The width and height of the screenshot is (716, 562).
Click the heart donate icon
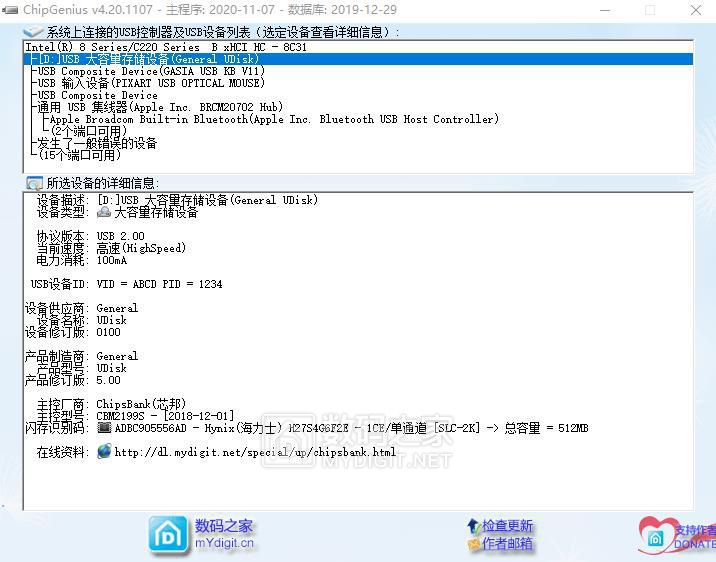tap(656, 535)
